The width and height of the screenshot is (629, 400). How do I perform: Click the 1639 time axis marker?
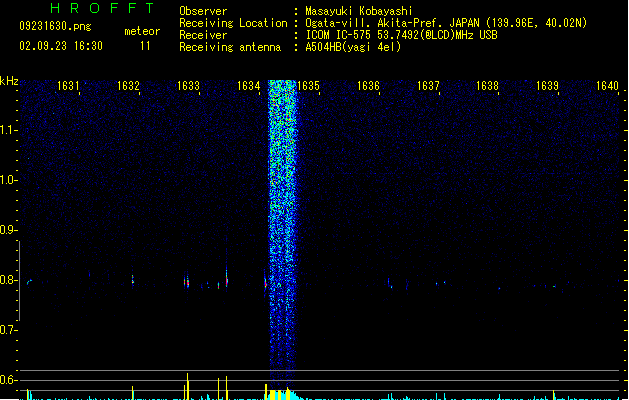click(x=548, y=86)
